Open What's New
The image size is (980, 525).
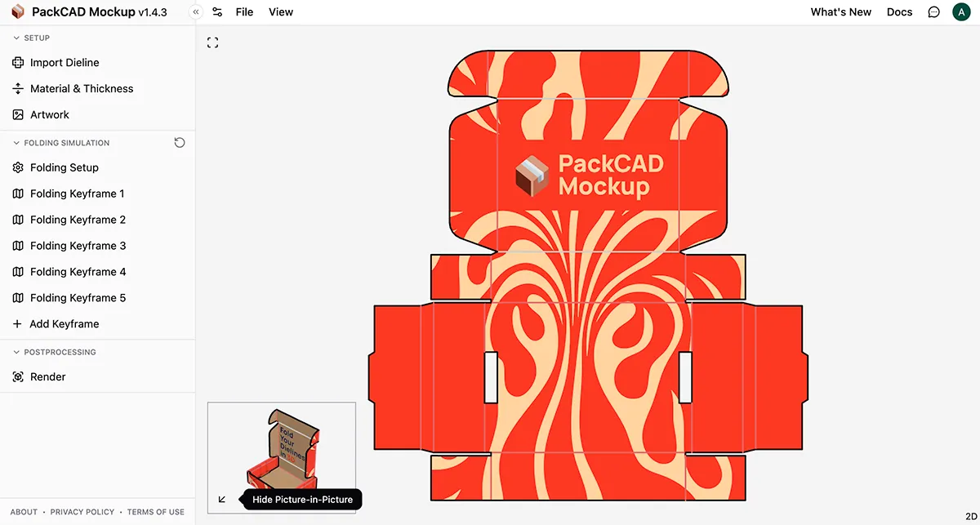click(841, 12)
